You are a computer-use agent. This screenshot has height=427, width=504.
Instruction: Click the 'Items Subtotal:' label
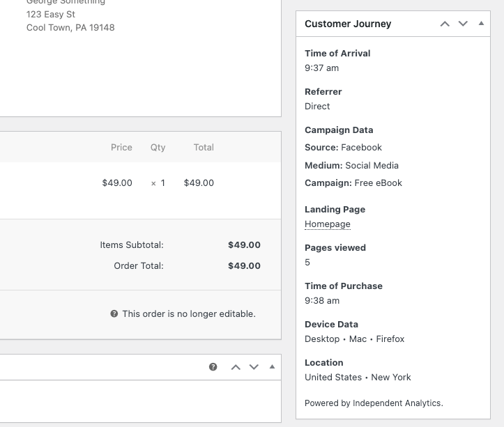point(132,245)
